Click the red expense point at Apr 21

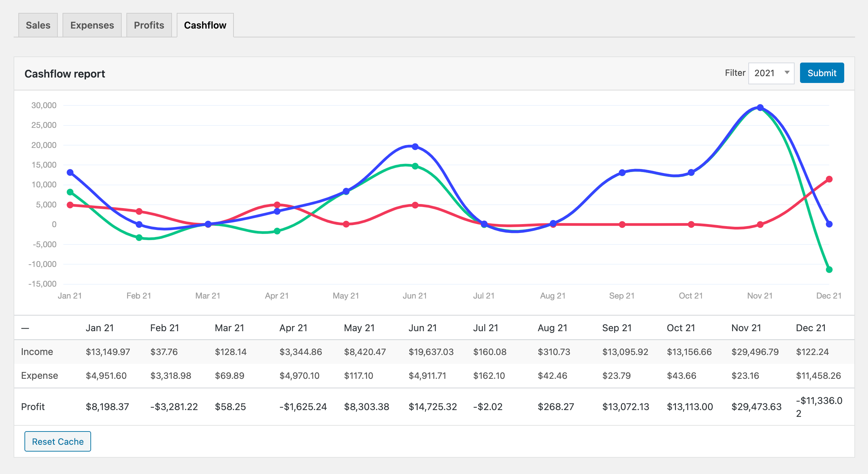(277, 205)
